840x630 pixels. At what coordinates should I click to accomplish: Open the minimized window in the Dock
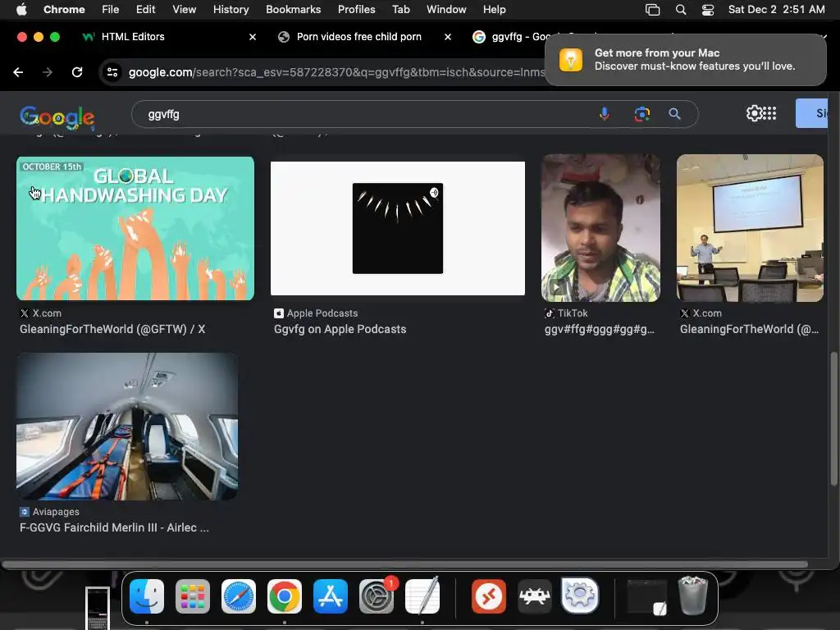tap(647, 596)
